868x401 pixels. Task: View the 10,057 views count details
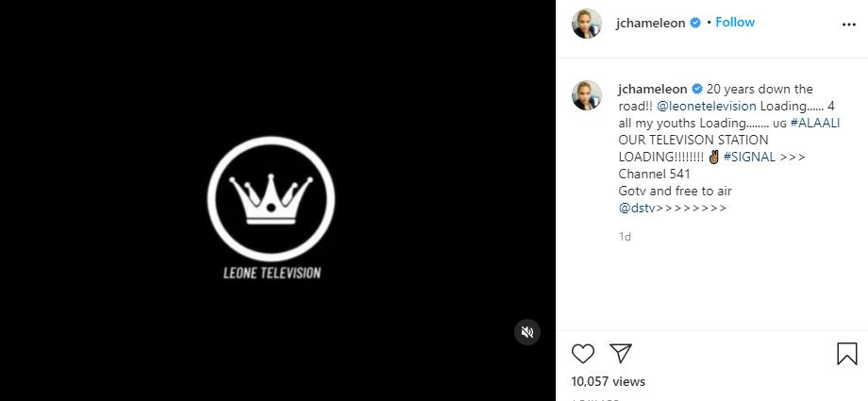click(609, 382)
